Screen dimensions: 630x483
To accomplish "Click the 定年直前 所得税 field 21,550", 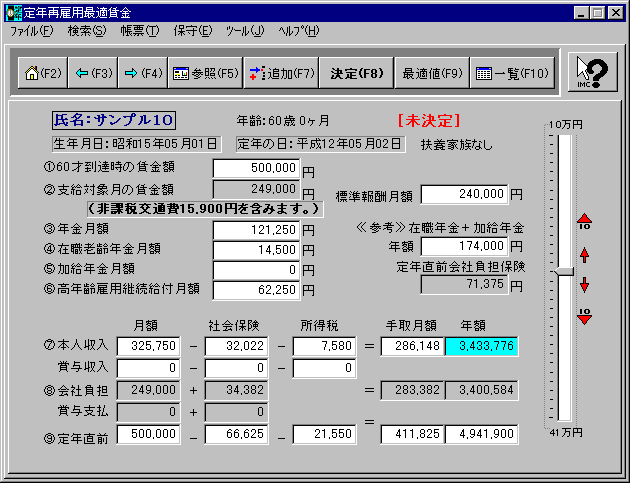I will coord(324,434).
